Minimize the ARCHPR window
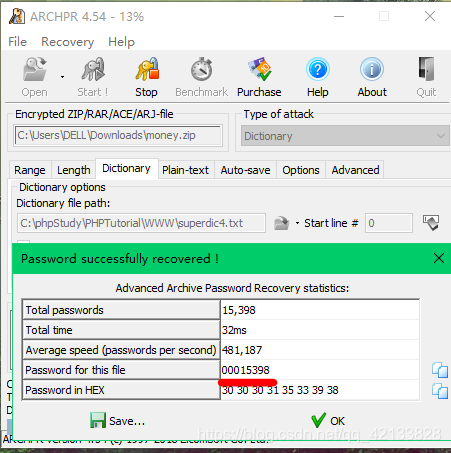The width and height of the screenshot is (451, 453). (339, 16)
